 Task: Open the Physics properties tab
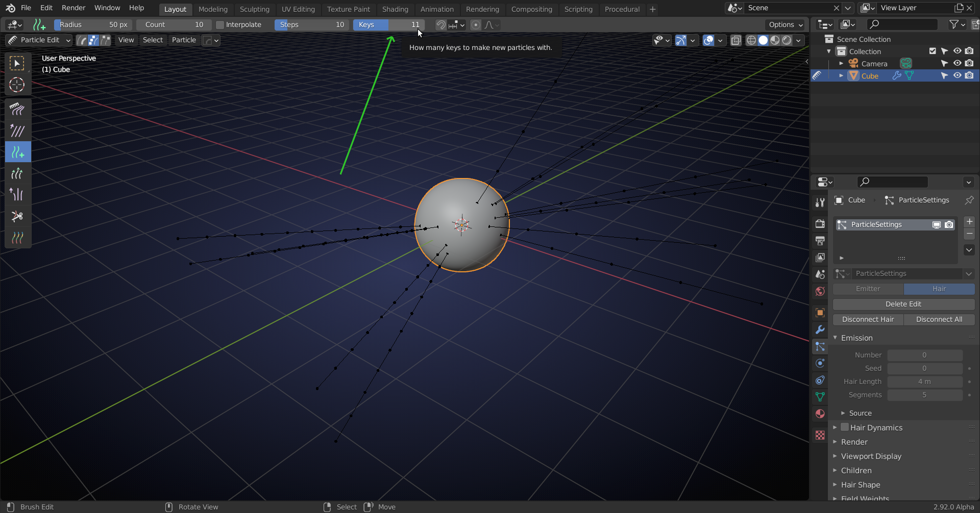coord(820,363)
